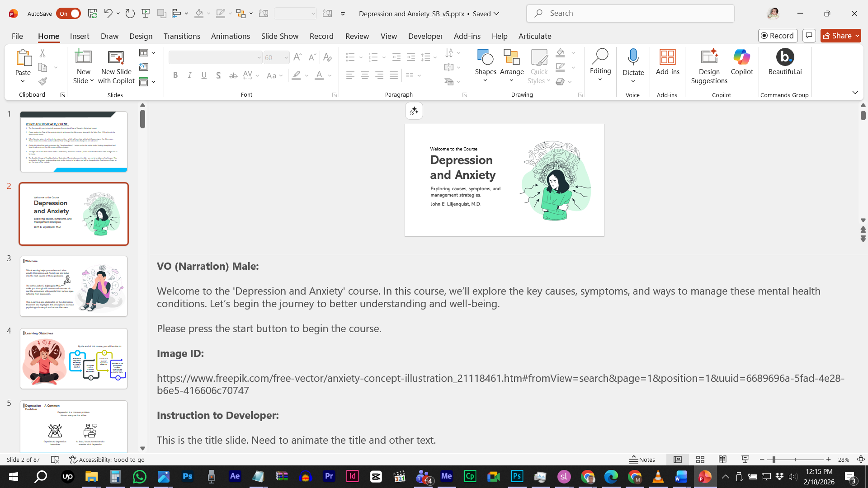Toggle Bold text formatting
The width and height of the screenshot is (868, 488).
pos(175,75)
